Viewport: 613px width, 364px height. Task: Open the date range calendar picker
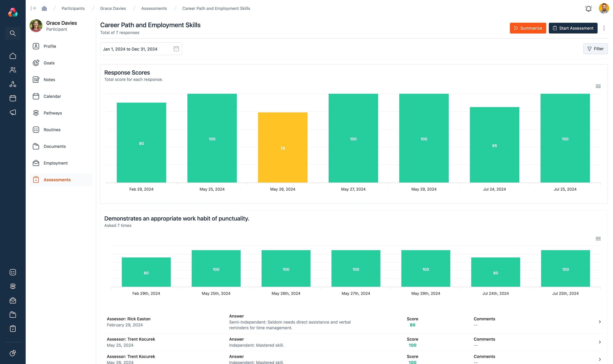[176, 48]
